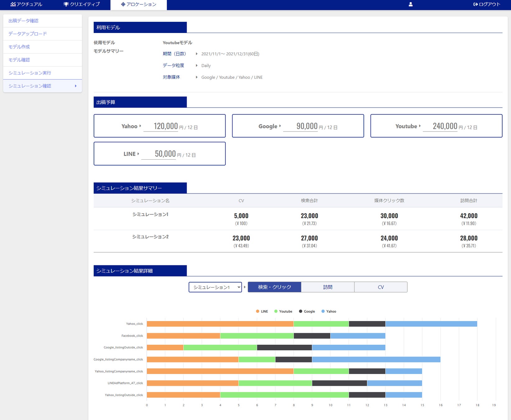Go to データアップロード page
The height and width of the screenshot is (420, 511).
(x=28, y=34)
